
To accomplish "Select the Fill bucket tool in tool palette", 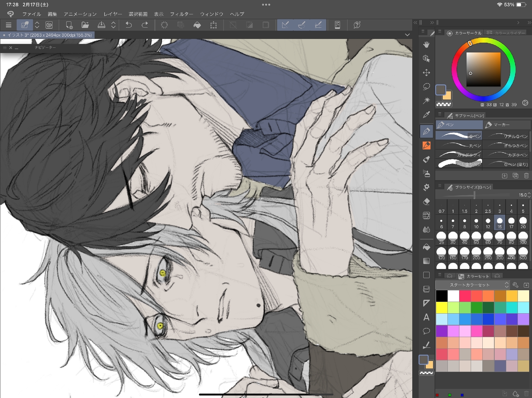I will tap(426, 247).
